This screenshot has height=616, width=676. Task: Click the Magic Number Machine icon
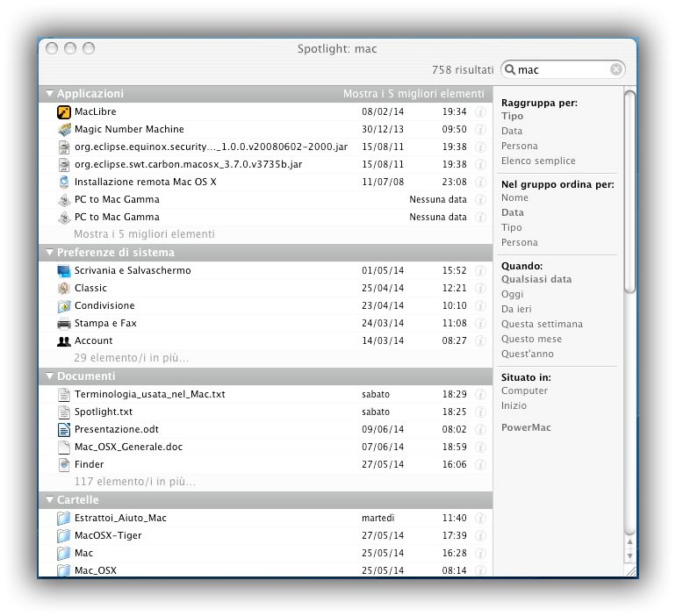pos(64,129)
